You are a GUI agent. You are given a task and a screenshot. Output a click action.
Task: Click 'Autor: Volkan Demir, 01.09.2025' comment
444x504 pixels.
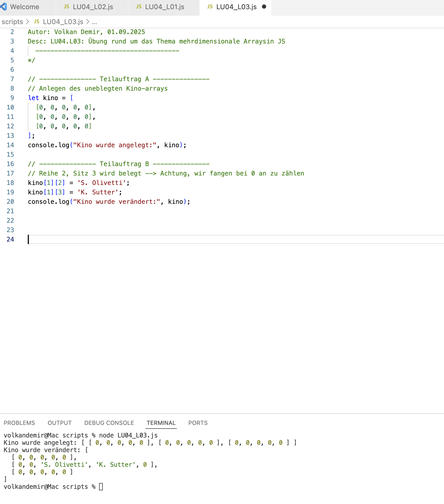click(86, 32)
